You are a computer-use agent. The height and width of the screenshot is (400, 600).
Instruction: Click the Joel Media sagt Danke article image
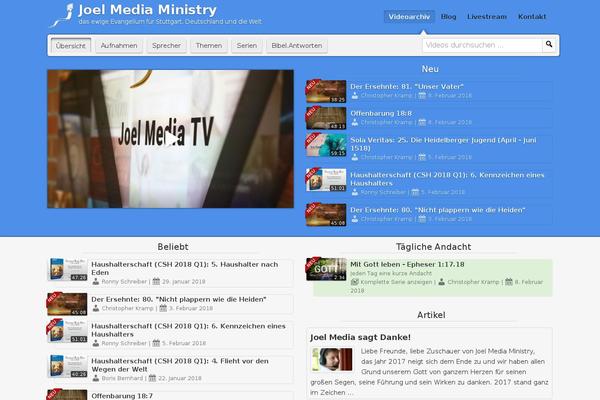click(332, 359)
